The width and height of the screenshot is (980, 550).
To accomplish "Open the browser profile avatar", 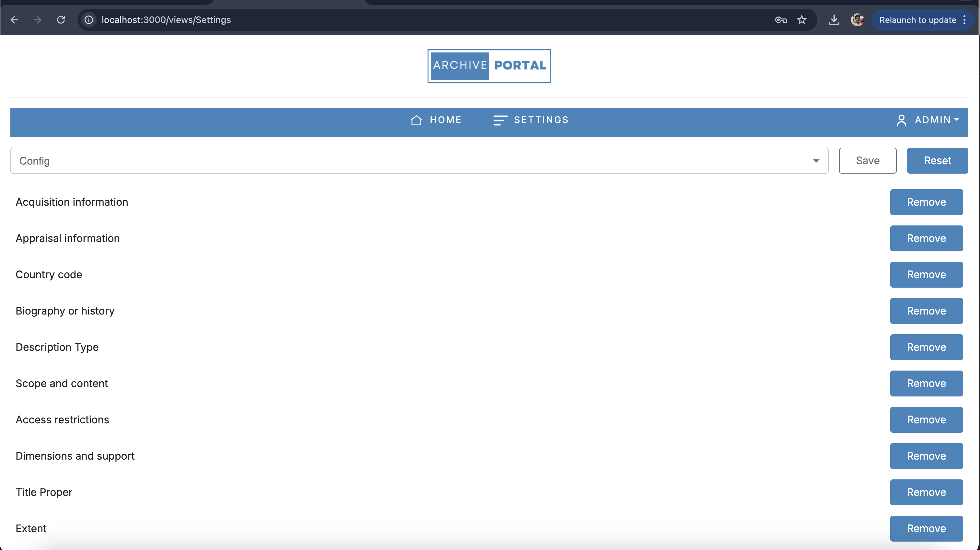I will click(x=857, y=20).
